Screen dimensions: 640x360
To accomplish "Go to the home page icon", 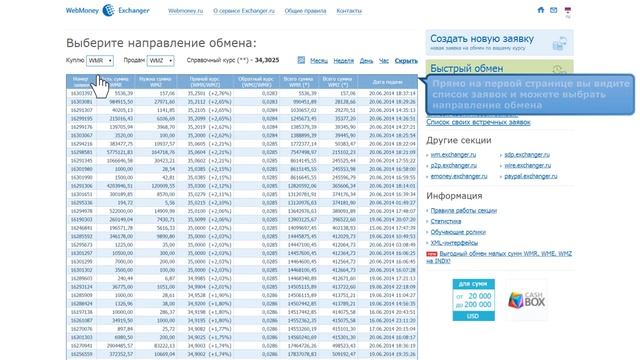I will (541, 10).
